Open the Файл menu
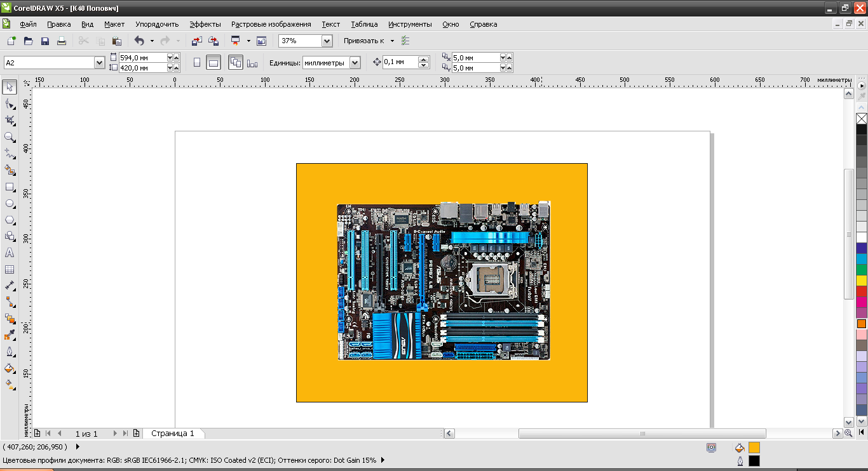Screen dimensions: 868x471 (28, 24)
